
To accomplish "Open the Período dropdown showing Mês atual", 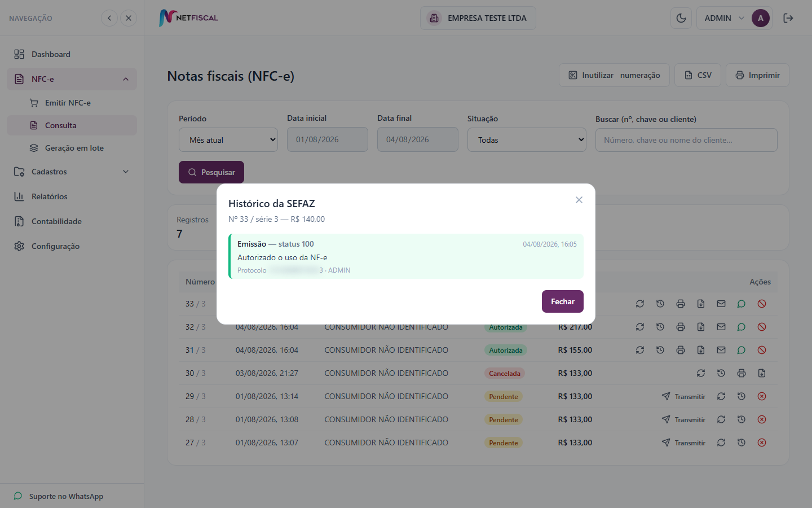I will (x=228, y=140).
